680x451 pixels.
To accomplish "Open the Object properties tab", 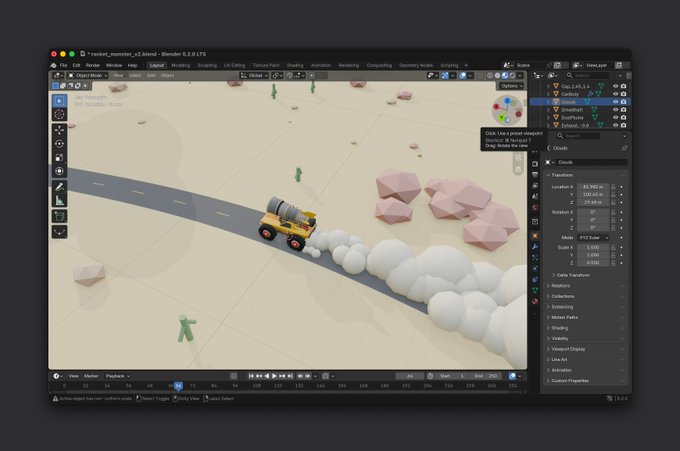I will click(535, 236).
